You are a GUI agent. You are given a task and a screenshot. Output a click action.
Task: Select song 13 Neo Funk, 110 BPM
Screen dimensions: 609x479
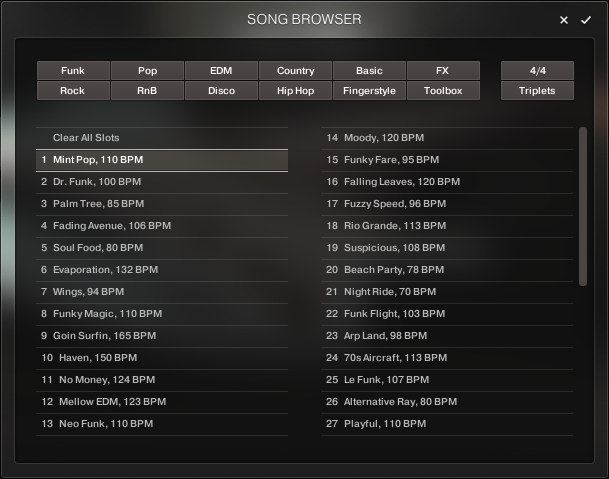[x=162, y=424]
